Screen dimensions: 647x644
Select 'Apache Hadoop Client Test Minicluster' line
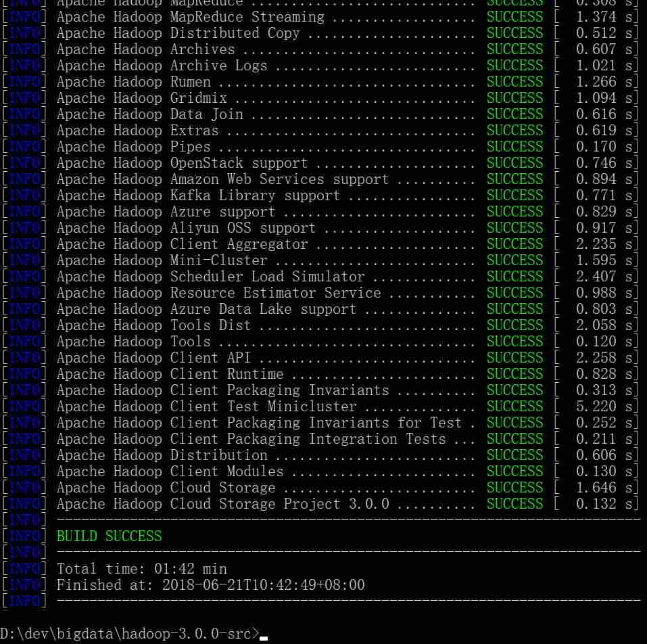(x=206, y=407)
